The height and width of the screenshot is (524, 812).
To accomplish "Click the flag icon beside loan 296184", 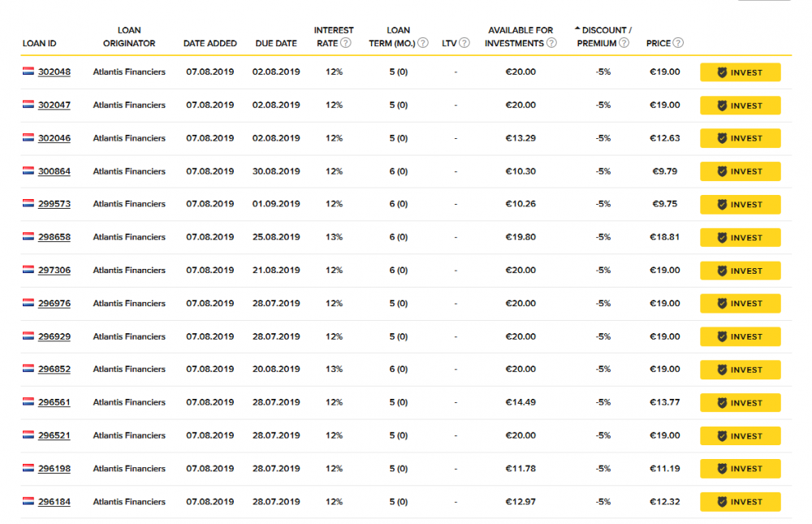I will pos(28,501).
